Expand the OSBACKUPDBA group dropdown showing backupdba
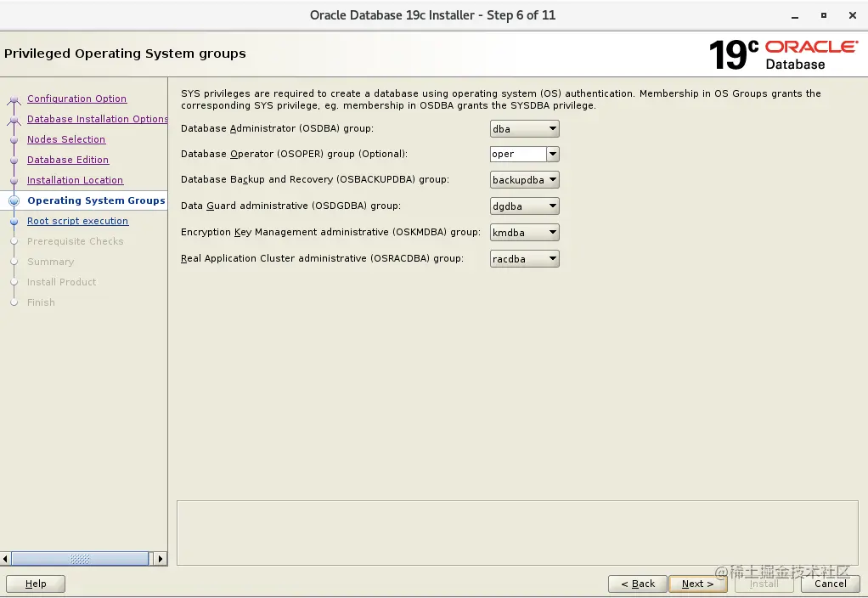 pos(524,180)
